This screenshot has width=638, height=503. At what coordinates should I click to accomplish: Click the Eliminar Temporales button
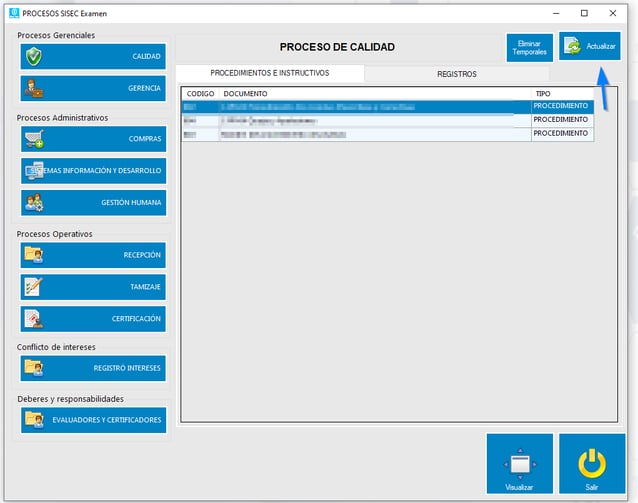(x=529, y=47)
